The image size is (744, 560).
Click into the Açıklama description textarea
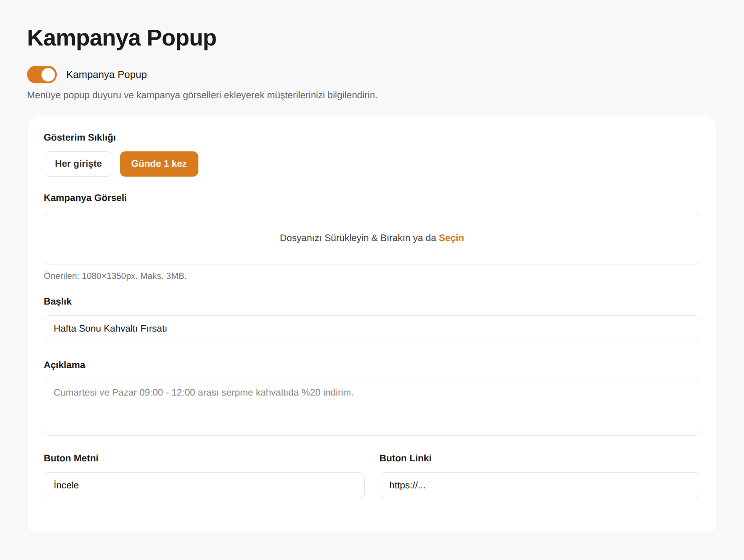(372, 407)
